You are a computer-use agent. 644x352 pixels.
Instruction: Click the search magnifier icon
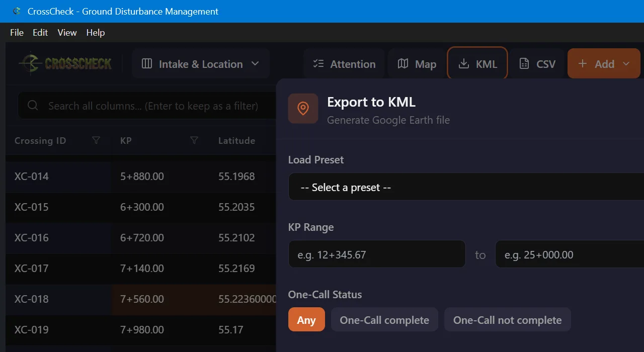tap(33, 105)
